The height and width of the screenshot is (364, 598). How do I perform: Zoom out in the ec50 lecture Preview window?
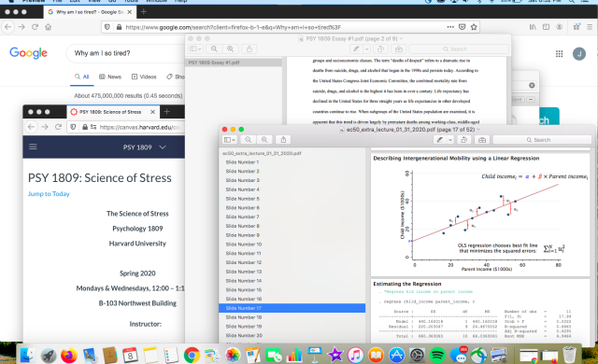(249, 140)
